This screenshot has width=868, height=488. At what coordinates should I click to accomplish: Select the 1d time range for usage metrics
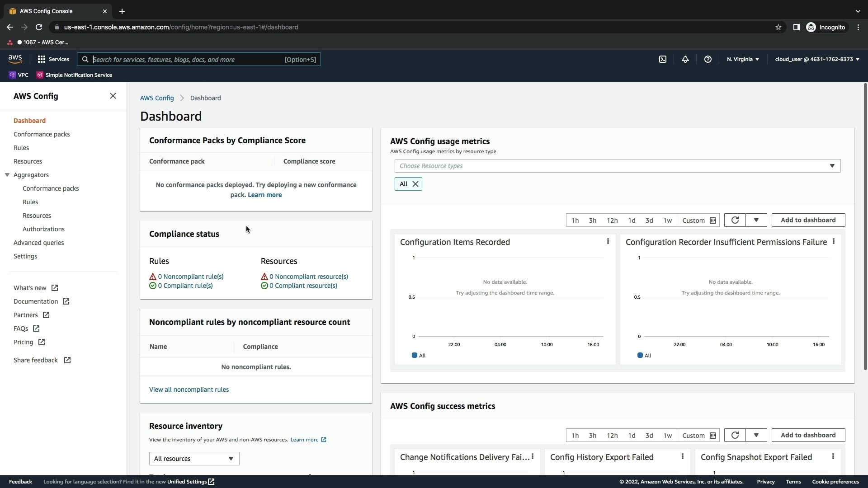pos(632,221)
